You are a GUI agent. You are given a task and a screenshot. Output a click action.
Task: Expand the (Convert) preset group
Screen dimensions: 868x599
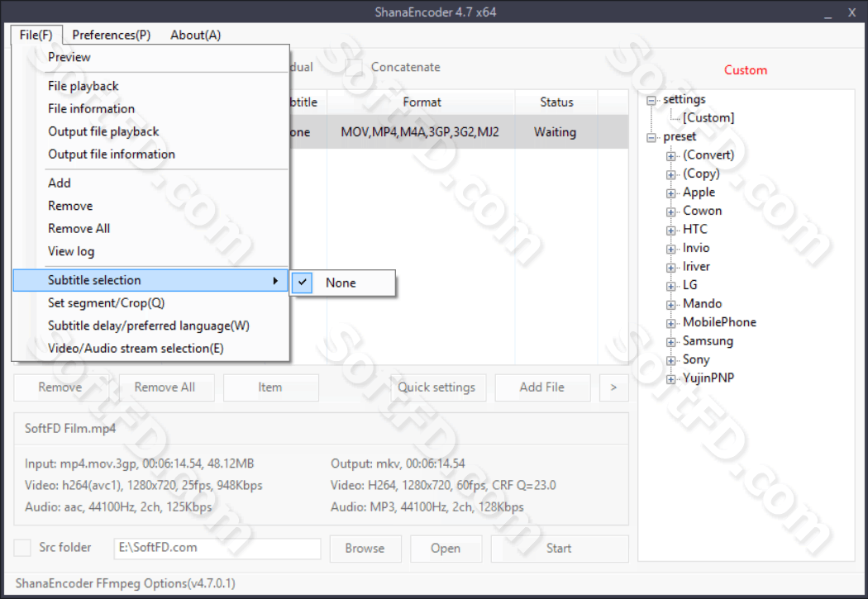pos(671,156)
